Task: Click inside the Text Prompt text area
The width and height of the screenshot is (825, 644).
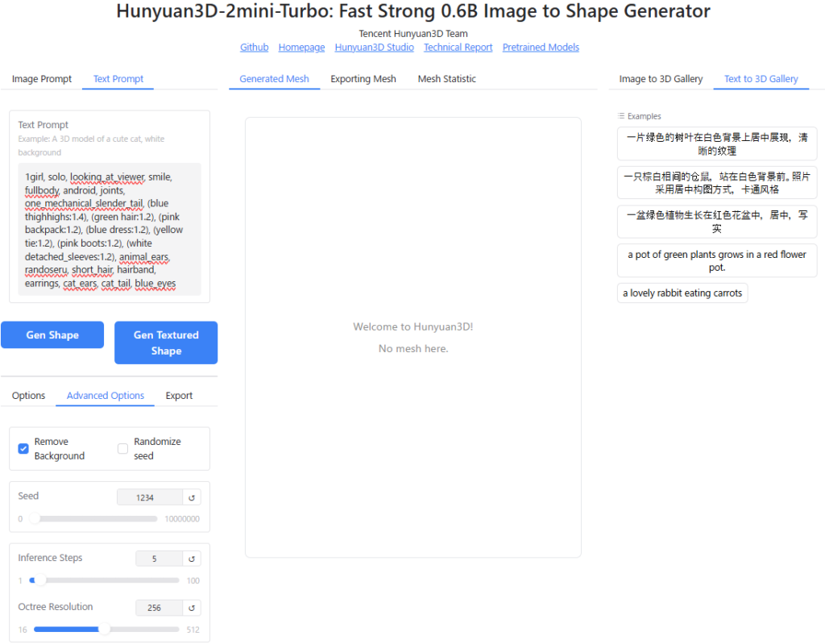Action: [110, 230]
